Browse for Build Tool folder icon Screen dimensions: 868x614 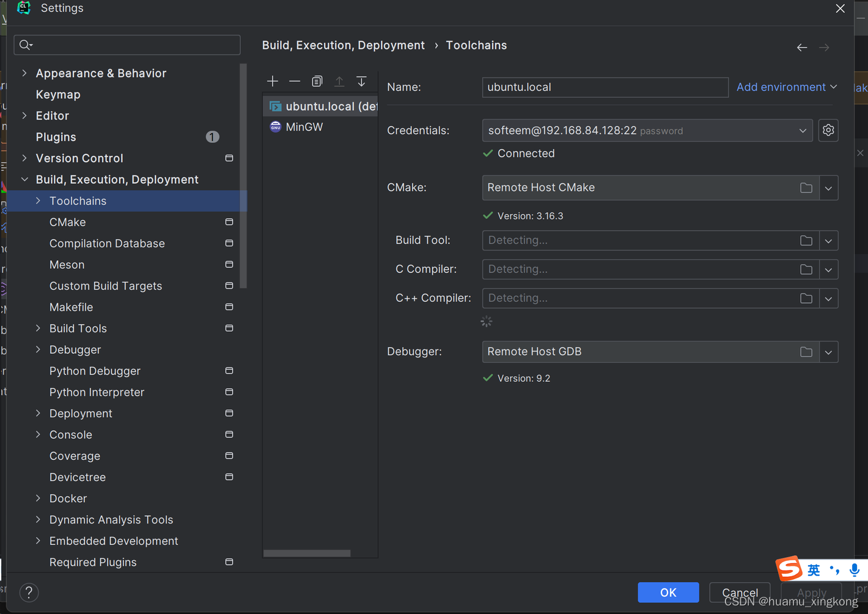pyautogui.click(x=806, y=241)
